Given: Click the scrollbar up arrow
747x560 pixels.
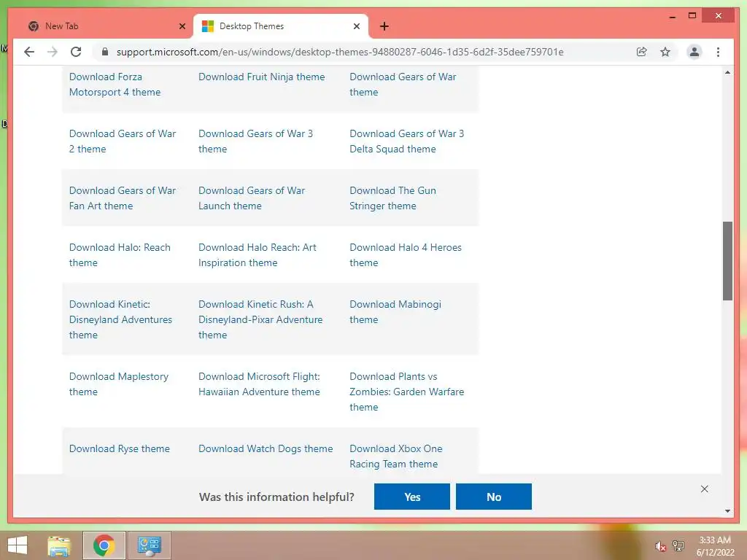Looking at the screenshot, I should tap(727, 72).
